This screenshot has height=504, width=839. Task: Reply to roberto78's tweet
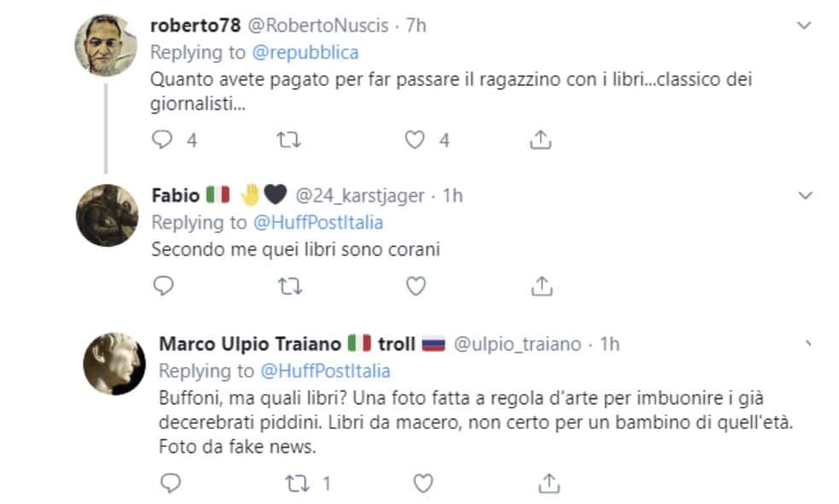(162, 140)
